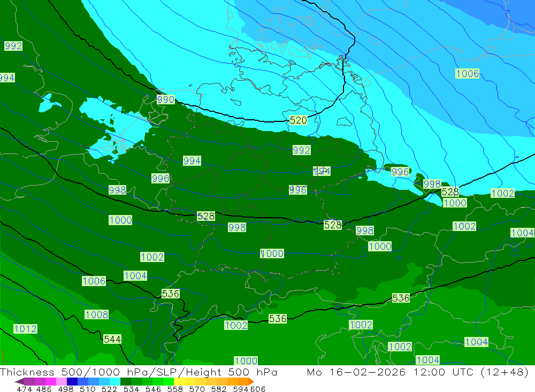The width and height of the screenshot is (535, 392).
Task: Click the 474 legend value
Action: [x=24, y=389]
